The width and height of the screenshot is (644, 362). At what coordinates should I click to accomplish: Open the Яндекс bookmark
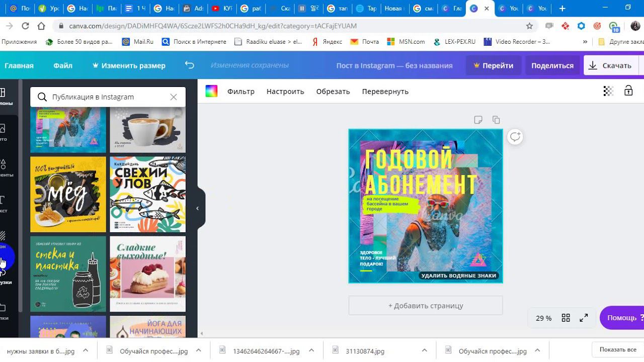pyautogui.click(x=327, y=42)
